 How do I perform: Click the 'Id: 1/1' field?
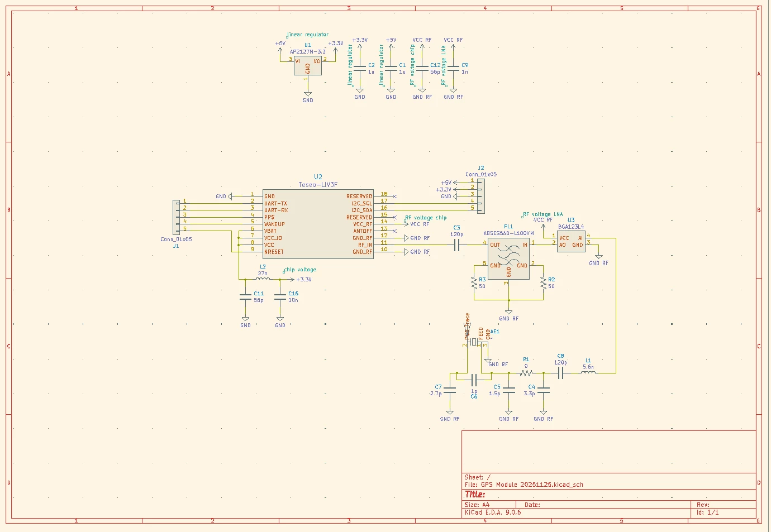[x=708, y=512]
